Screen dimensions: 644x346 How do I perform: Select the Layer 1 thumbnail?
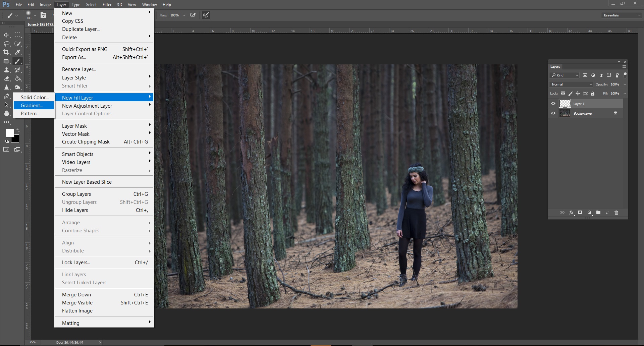565,104
